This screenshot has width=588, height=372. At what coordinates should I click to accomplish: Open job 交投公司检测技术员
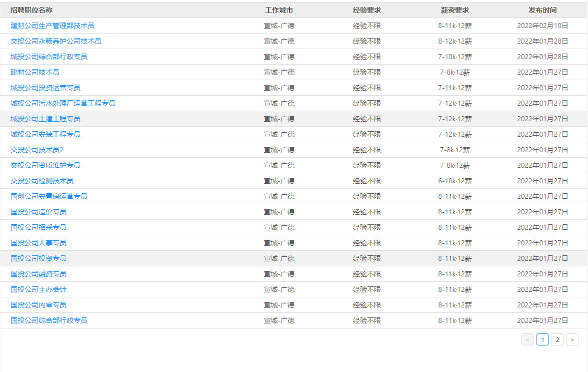(x=42, y=181)
